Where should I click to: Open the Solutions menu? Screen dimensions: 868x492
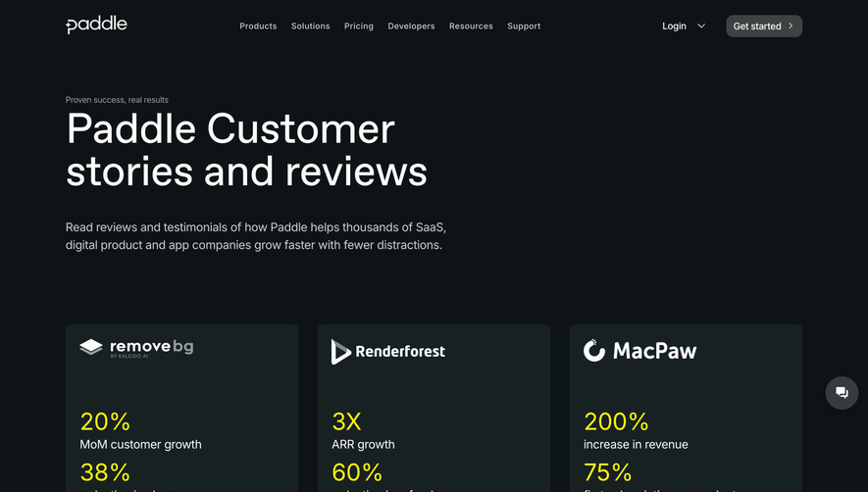pyautogui.click(x=311, y=26)
